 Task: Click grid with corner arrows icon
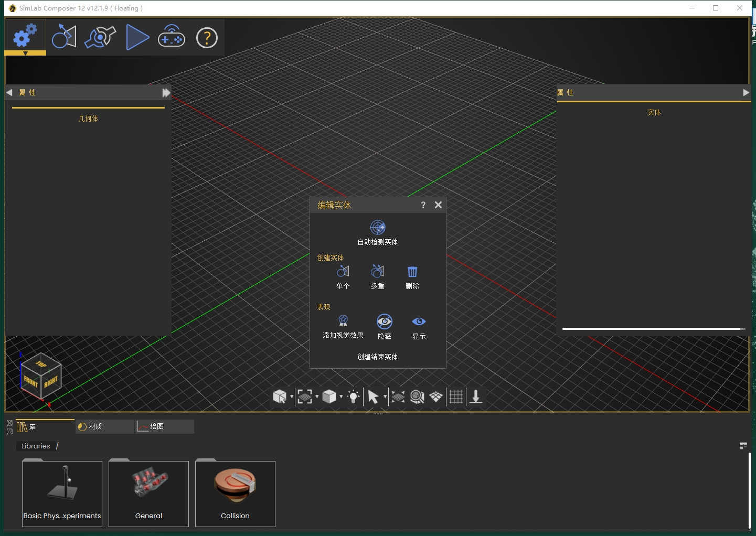(398, 397)
